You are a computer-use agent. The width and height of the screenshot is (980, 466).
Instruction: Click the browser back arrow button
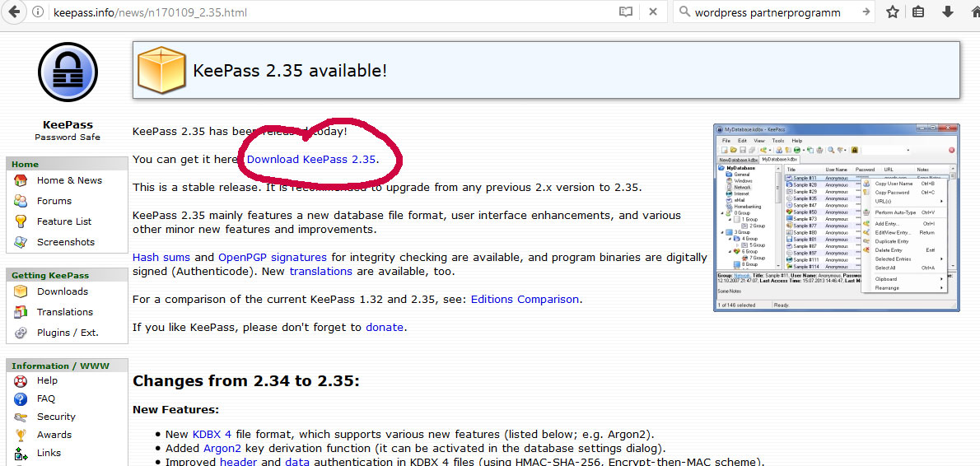click(x=14, y=12)
